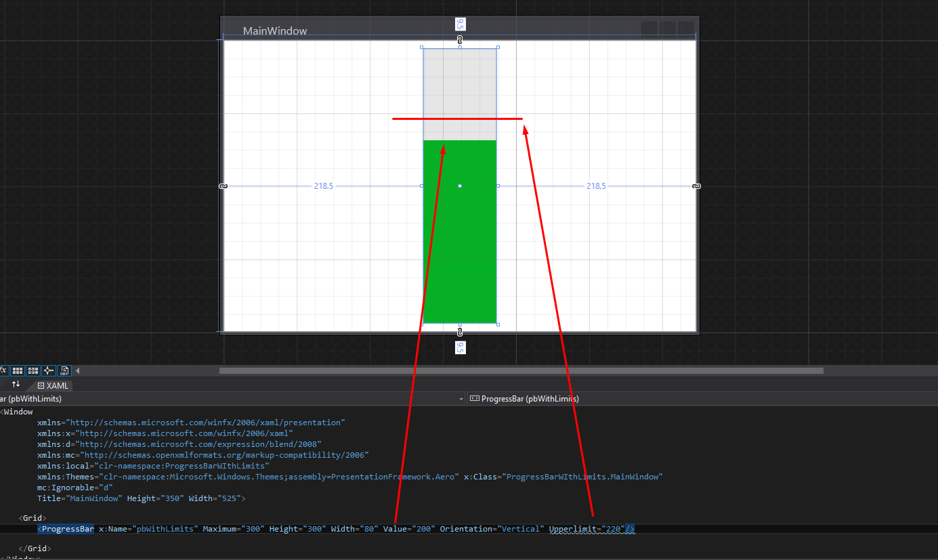Click the UpperLimit attribute in the XAML code

click(x=573, y=529)
